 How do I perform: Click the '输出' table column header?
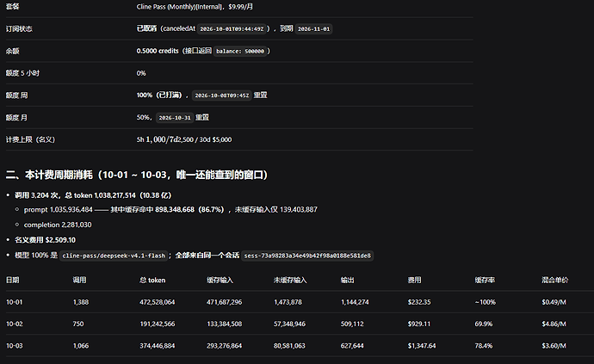tap(348, 281)
